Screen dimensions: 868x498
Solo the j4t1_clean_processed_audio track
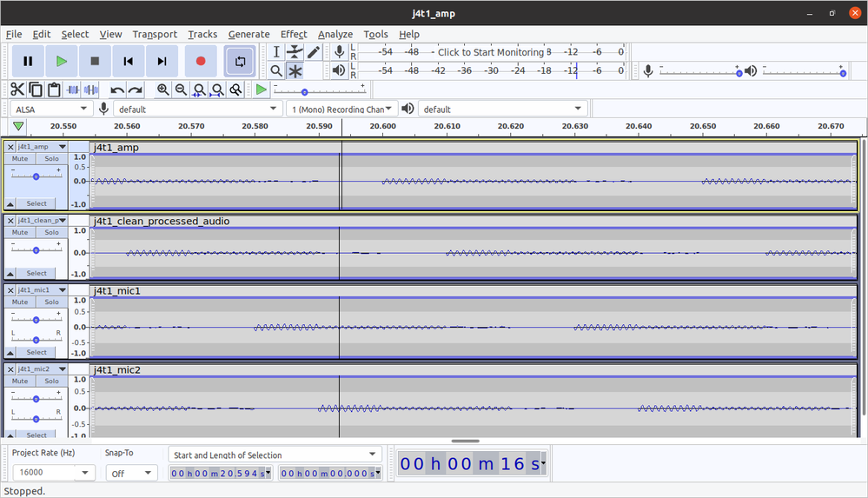51,232
